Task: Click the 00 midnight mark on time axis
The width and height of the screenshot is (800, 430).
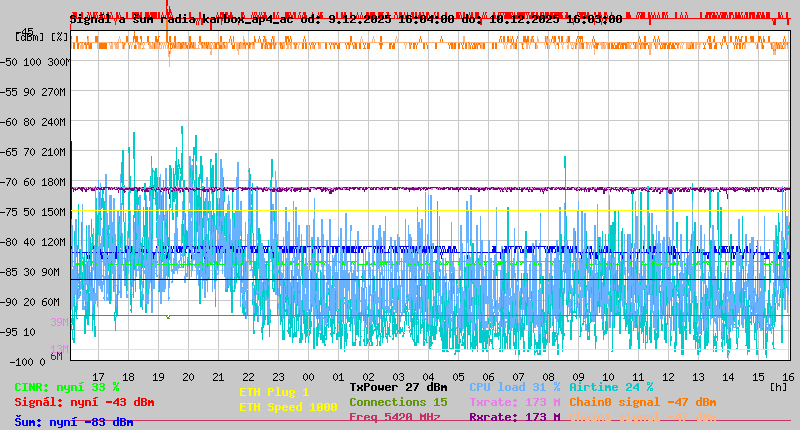Action: (308, 376)
